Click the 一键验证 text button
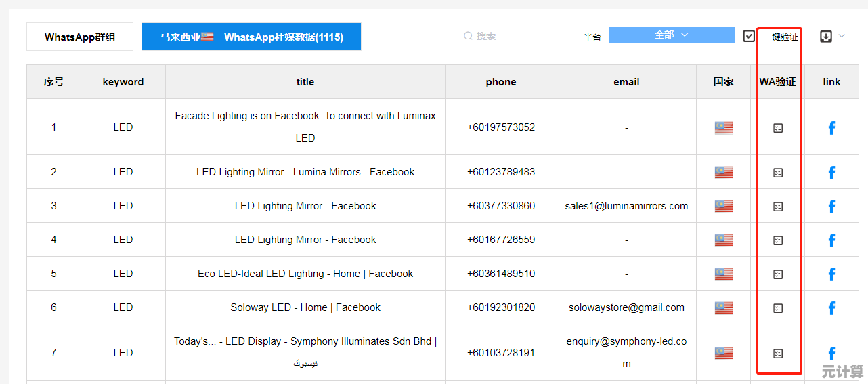Viewport: 868px width, 384px height. (x=781, y=37)
